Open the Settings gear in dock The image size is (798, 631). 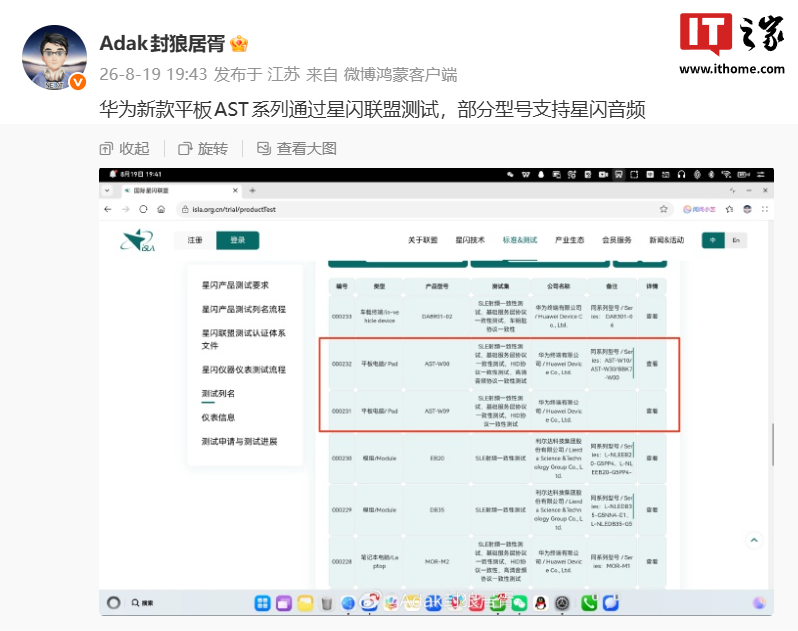pyautogui.click(x=562, y=603)
